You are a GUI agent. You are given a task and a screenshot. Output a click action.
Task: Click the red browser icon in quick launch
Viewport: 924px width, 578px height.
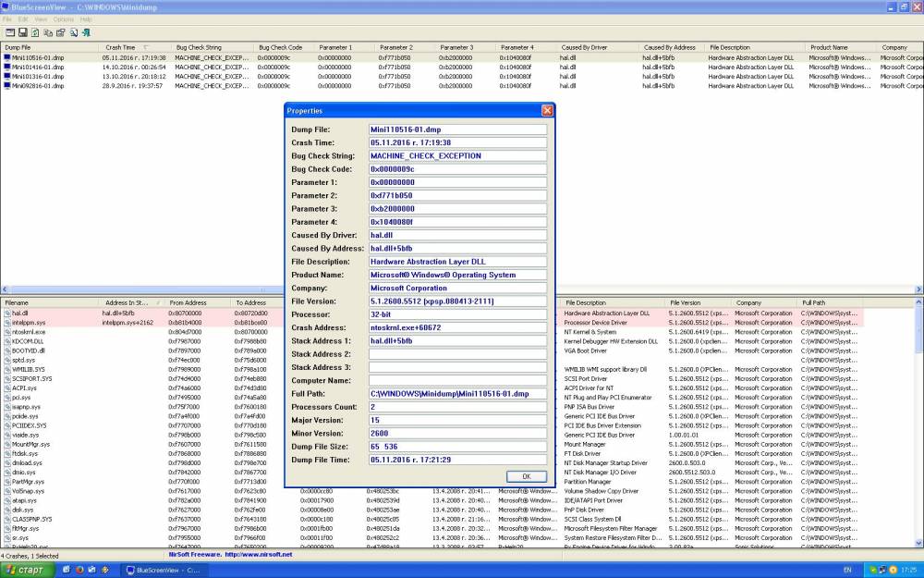79,570
